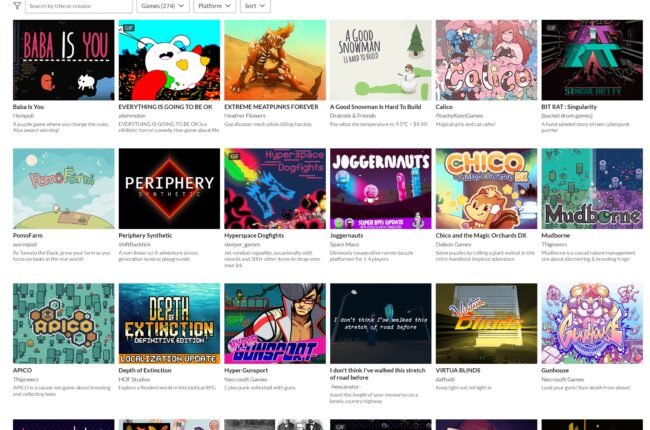The image size is (650, 430).
Task: Open the Periphery Synthetic title link
Action: (x=145, y=235)
